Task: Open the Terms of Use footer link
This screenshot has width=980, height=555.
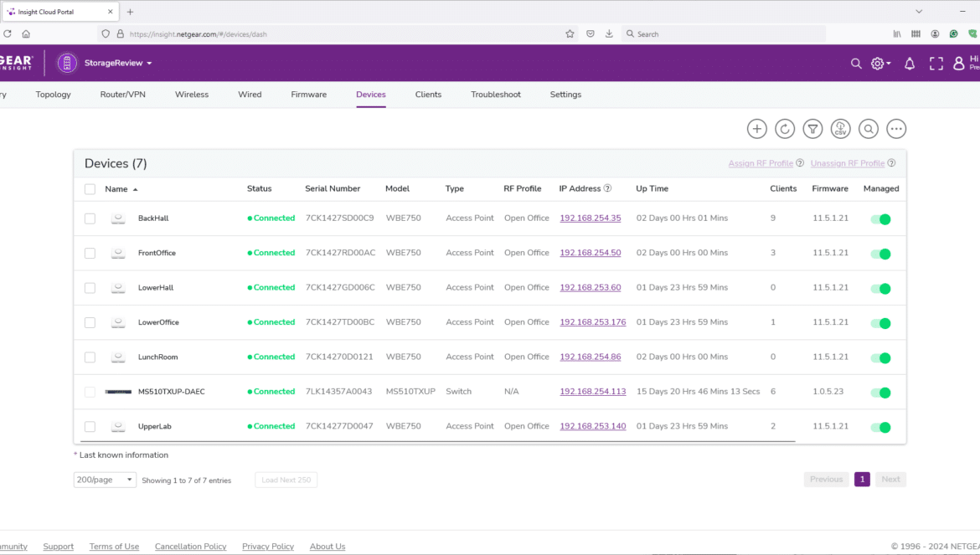Action: tap(115, 547)
